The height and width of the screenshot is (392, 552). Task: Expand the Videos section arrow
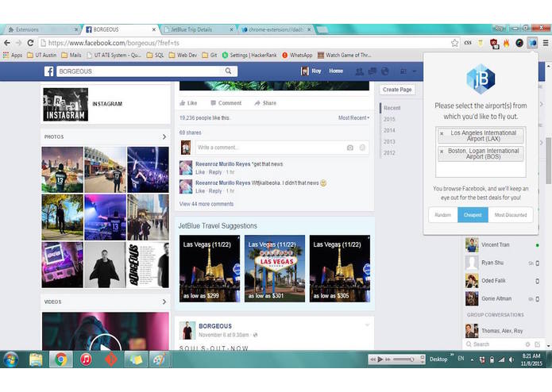tap(164, 302)
